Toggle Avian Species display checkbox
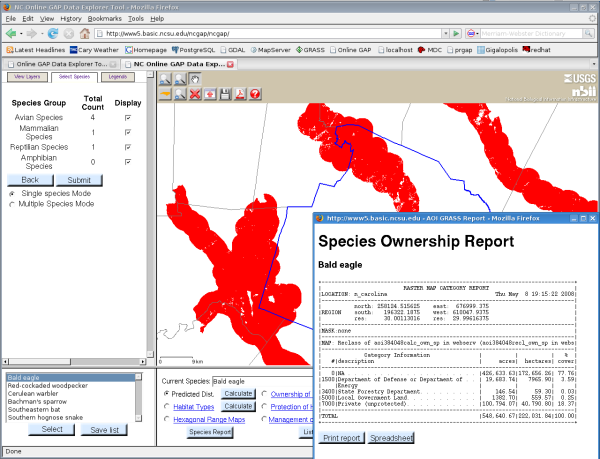 [128, 117]
